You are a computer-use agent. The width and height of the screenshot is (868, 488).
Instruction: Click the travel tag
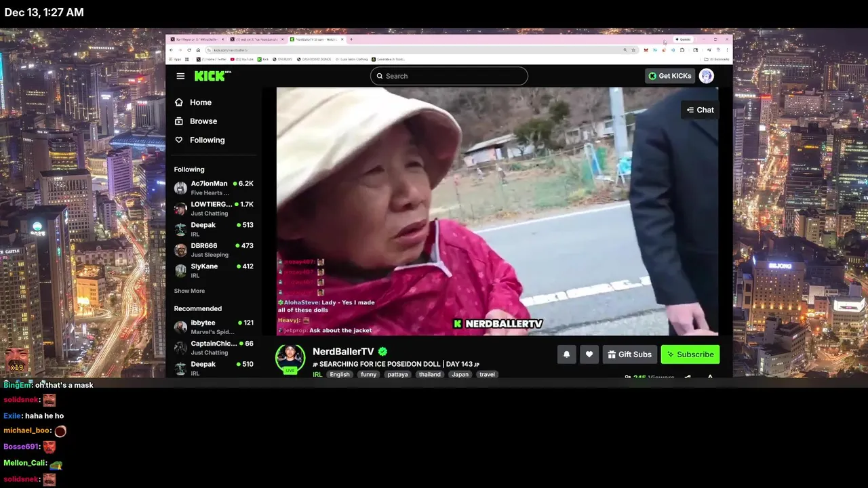(x=487, y=374)
